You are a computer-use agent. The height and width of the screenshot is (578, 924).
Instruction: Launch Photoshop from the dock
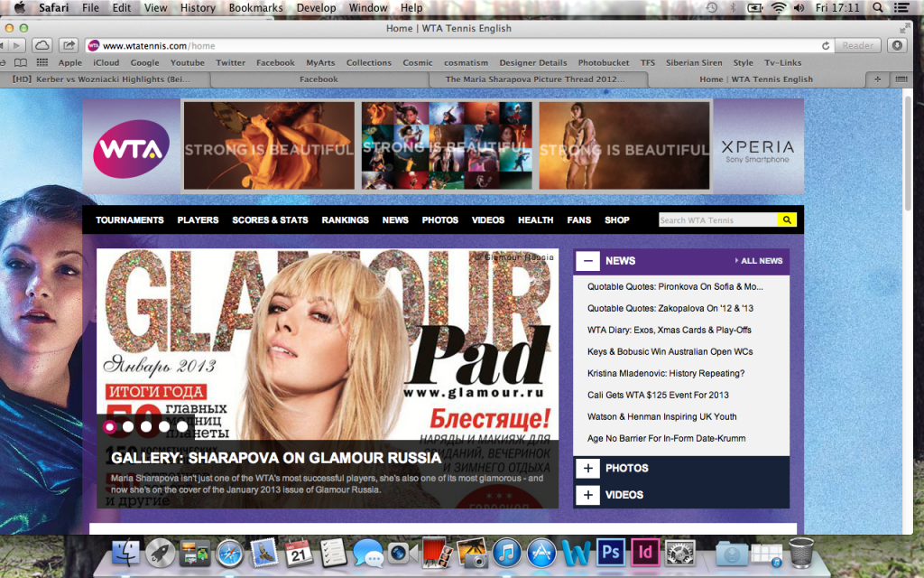610,553
